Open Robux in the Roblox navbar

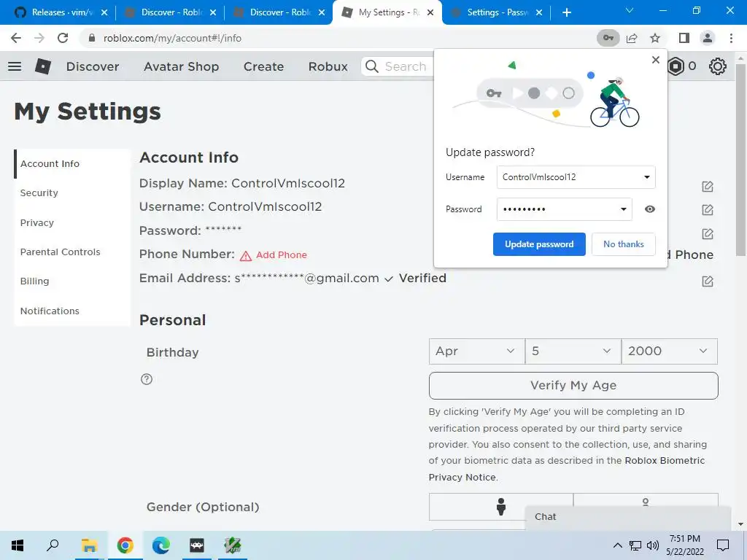coord(328,66)
